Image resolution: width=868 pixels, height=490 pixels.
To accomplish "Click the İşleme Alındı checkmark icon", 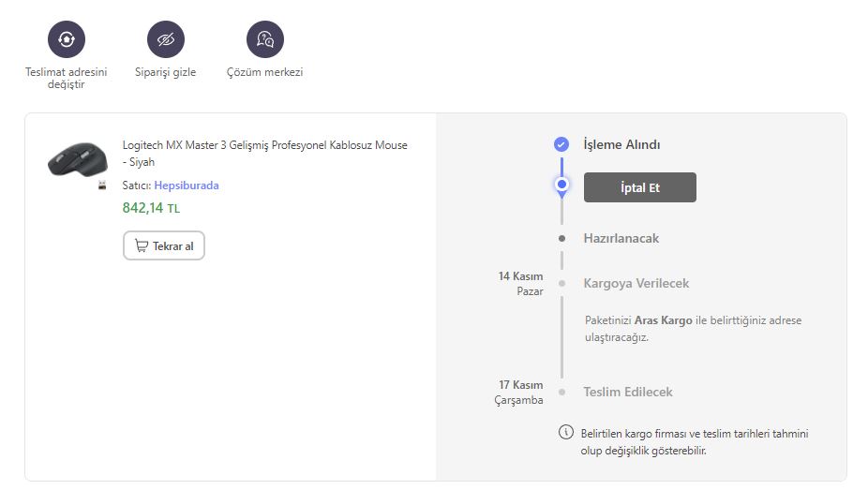I will [x=561, y=144].
